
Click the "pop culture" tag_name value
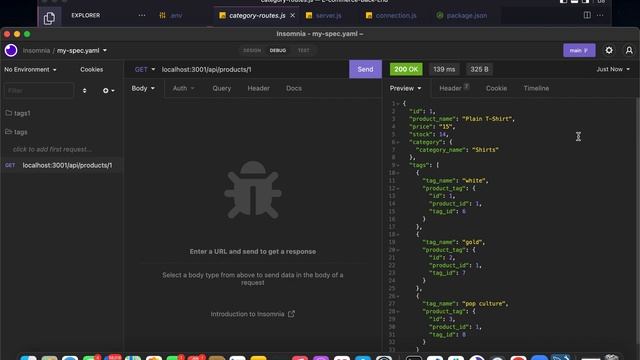484,304
